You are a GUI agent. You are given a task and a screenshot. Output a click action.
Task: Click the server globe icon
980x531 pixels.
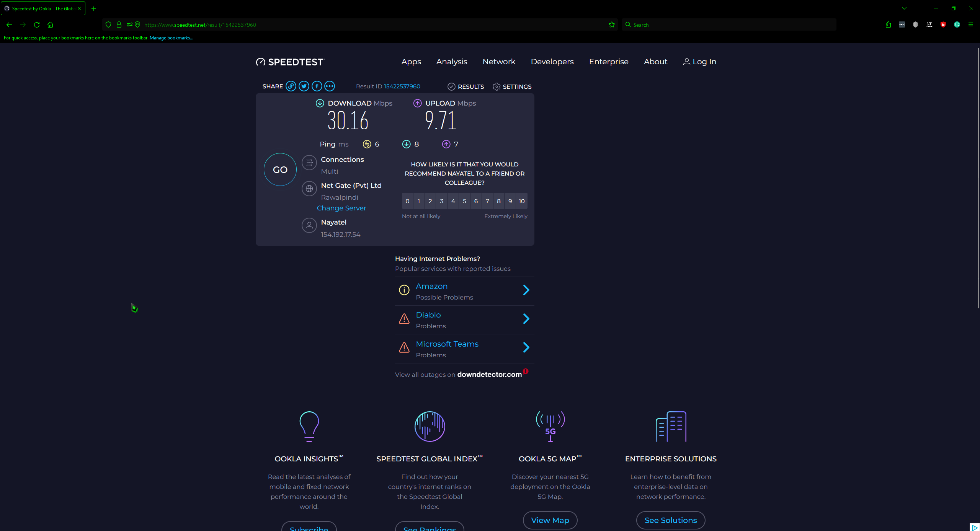(x=309, y=189)
